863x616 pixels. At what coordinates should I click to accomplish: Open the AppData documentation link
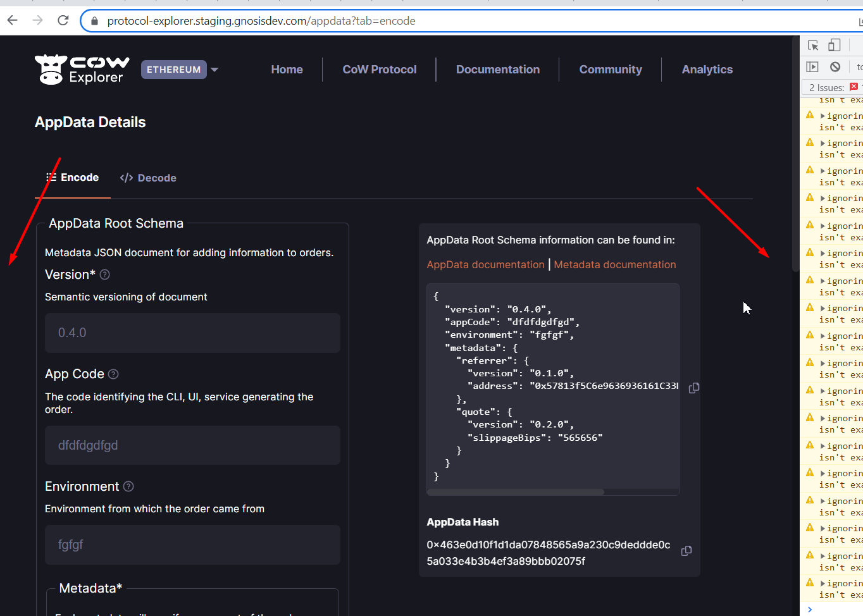tap(485, 264)
